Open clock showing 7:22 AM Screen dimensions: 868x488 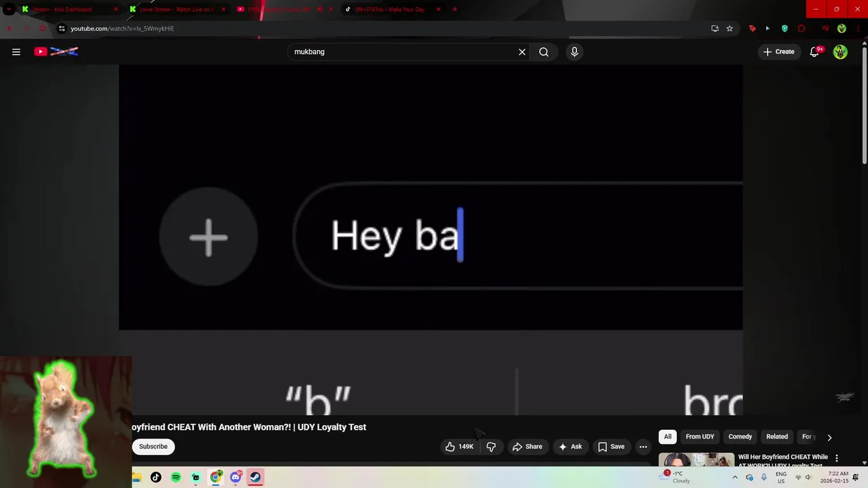click(x=834, y=477)
